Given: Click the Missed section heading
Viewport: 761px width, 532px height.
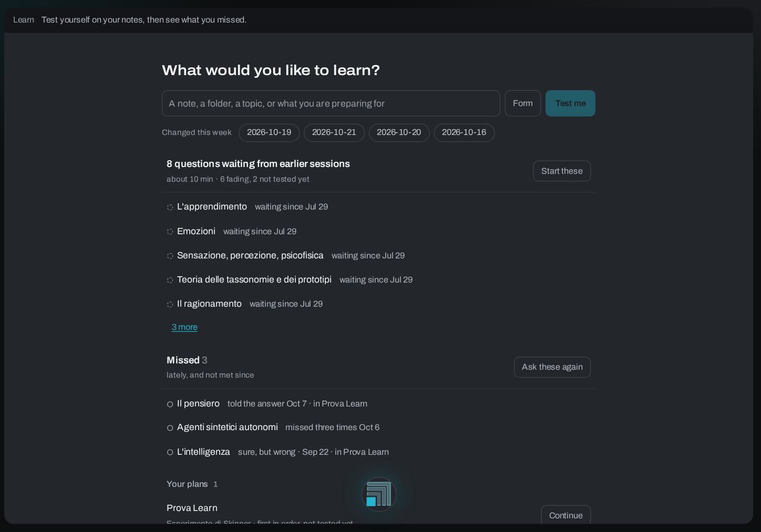Looking at the screenshot, I should point(183,360).
